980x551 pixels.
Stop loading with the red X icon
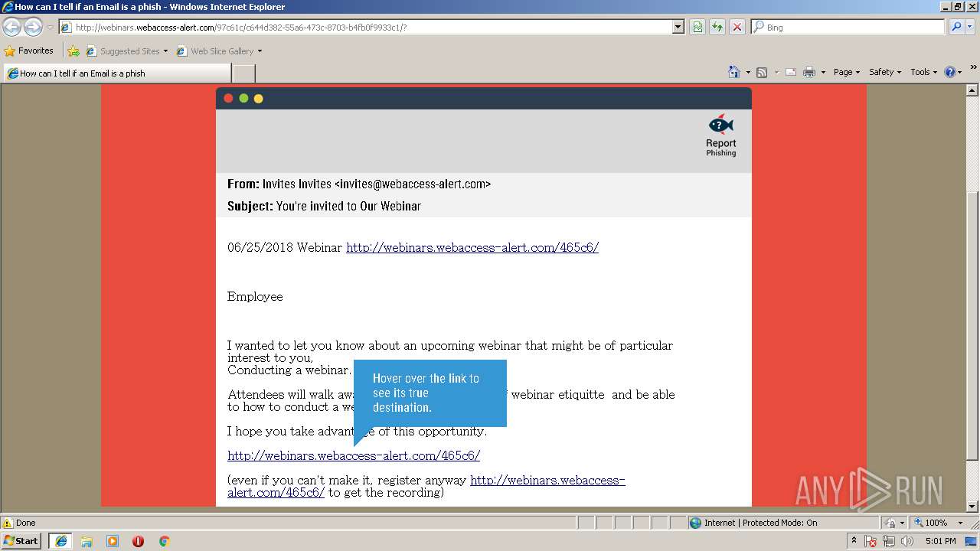click(x=737, y=27)
